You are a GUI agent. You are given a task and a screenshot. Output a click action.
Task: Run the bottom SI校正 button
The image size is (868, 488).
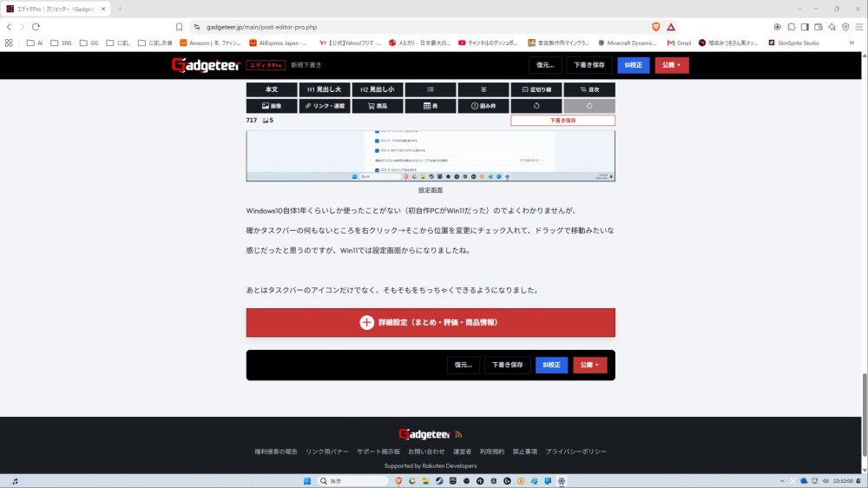point(551,365)
